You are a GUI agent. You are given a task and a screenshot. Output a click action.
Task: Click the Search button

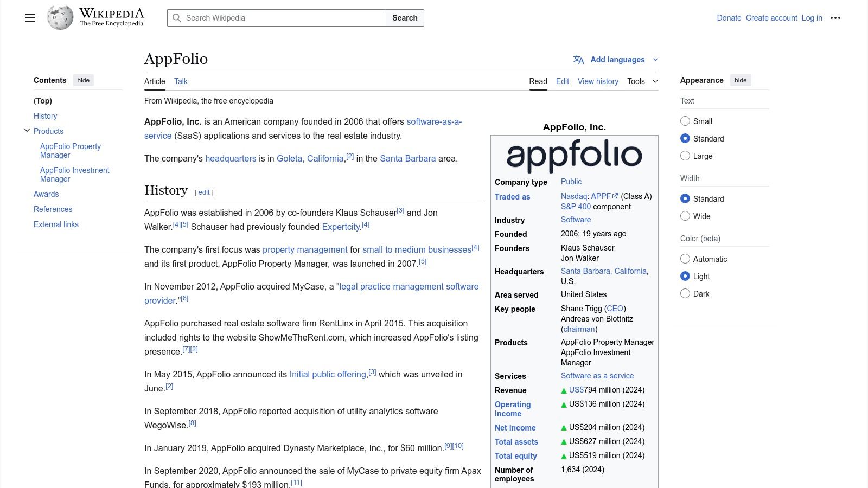click(x=405, y=18)
